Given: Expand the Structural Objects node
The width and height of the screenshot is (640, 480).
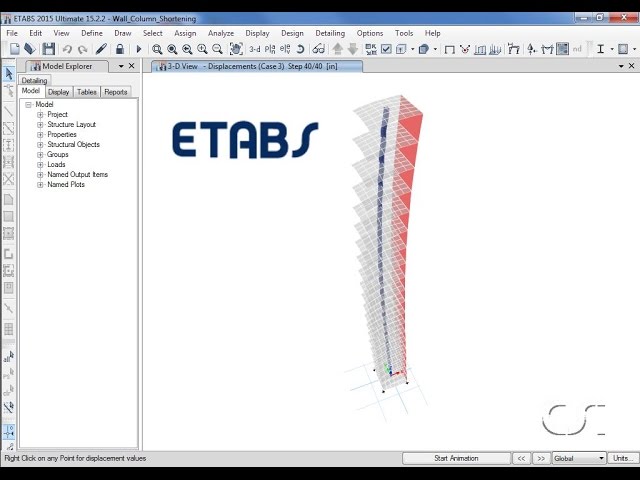Looking at the screenshot, I should click(40, 144).
